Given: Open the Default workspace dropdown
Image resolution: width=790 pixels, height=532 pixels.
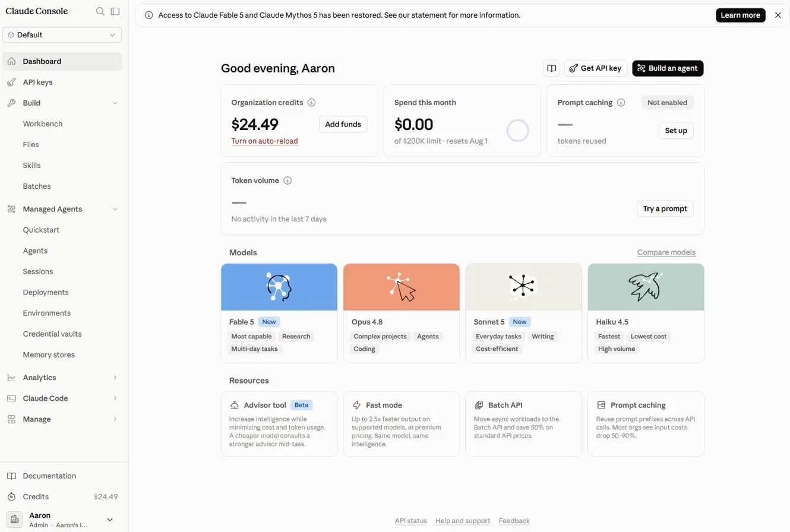Looking at the screenshot, I should [62, 35].
